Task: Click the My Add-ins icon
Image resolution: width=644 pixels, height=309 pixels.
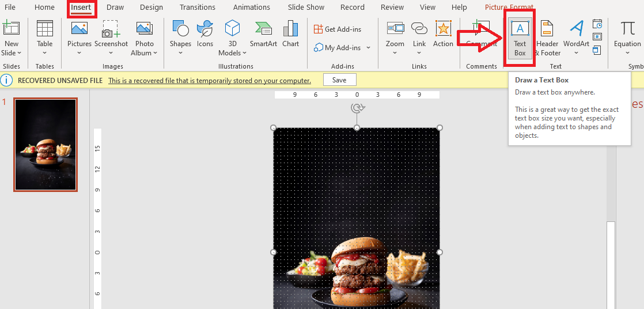Action: 319,48
